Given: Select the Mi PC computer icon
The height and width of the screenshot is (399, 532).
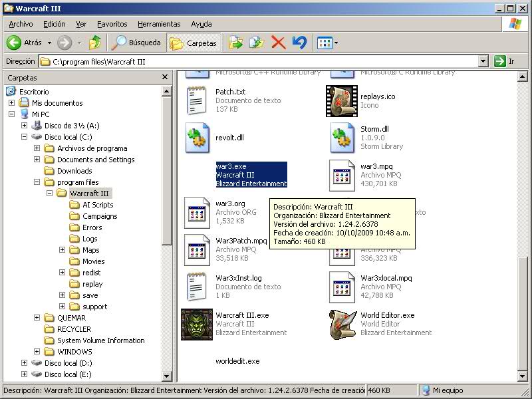Looking at the screenshot, I should [24, 114].
